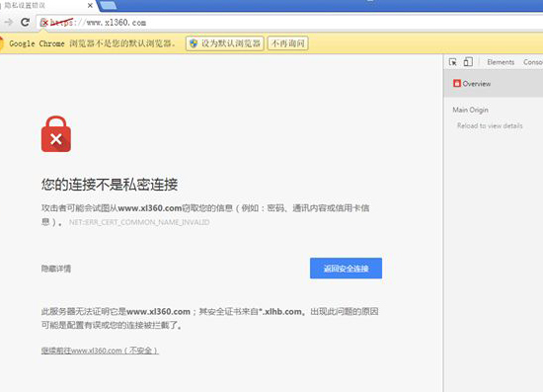Viewport: 543px width, 392px height.
Task: Click NET::ERR_CERT_COMMON_NAME_INVALID error code
Action: click(x=139, y=222)
